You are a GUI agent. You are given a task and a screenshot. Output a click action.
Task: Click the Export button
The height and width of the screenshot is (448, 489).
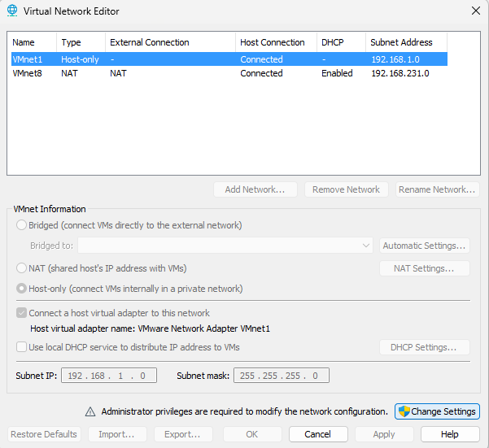[x=183, y=434]
